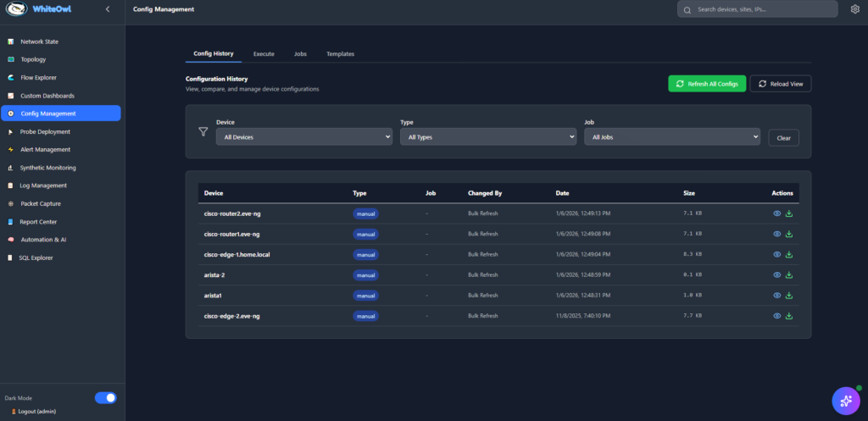Screen dimensions: 868x421
Task: Open the Device filter dropdown
Action: [x=303, y=136]
